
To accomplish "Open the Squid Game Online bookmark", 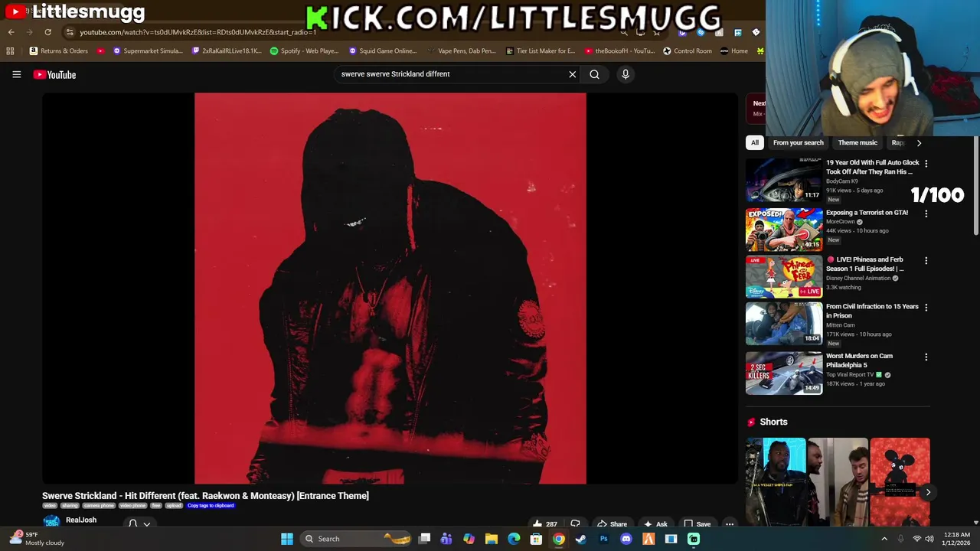I will [x=382, y=51].
